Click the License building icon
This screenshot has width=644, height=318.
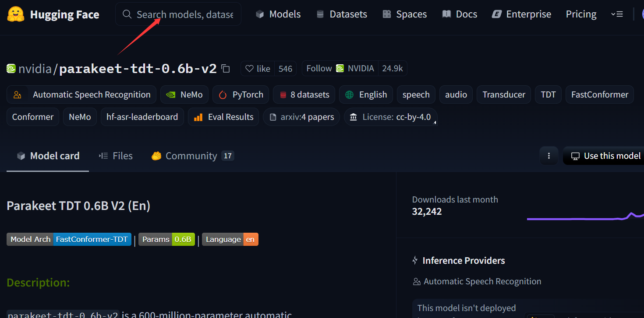point(353,117)
